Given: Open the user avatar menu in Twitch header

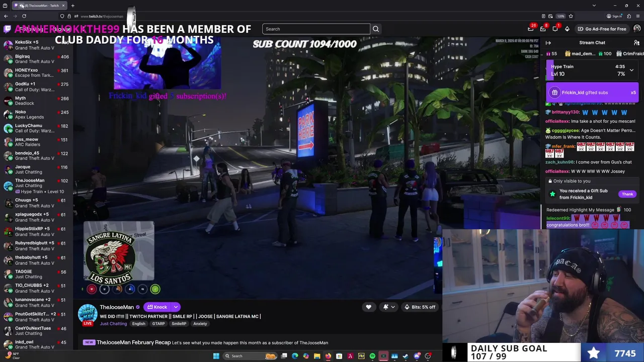Looking at the screenshot, I should point(636,29).
